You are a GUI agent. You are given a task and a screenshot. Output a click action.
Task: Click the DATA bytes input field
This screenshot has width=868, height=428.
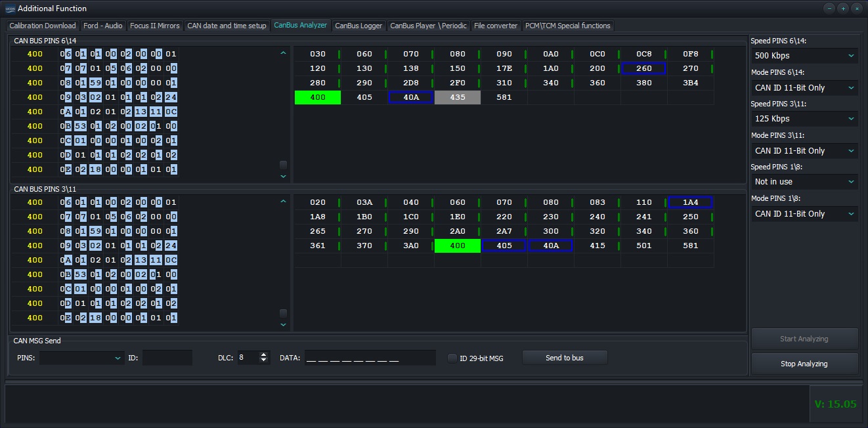(370, 358)
